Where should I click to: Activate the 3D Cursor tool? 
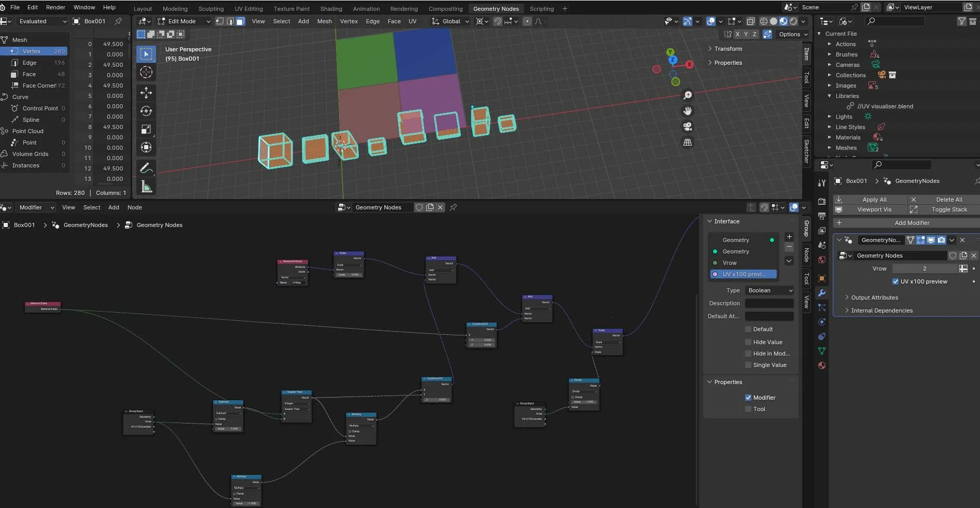[x=146, y=72]
